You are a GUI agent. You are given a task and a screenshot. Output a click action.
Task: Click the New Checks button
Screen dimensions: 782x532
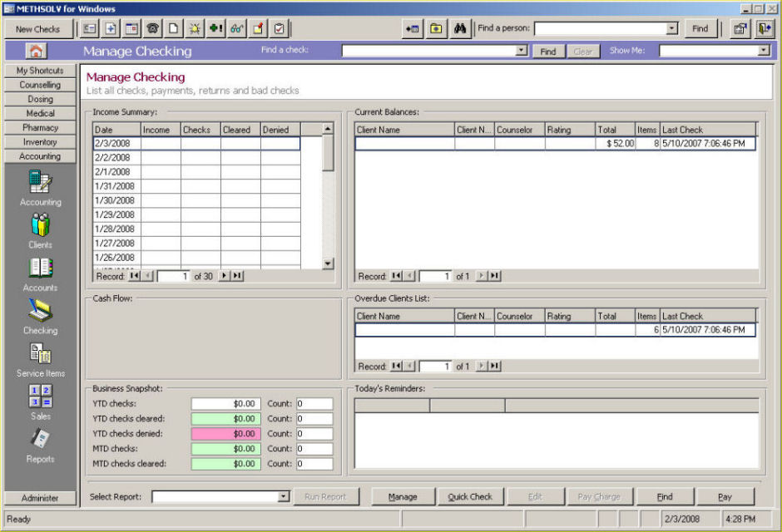point(38,29)
